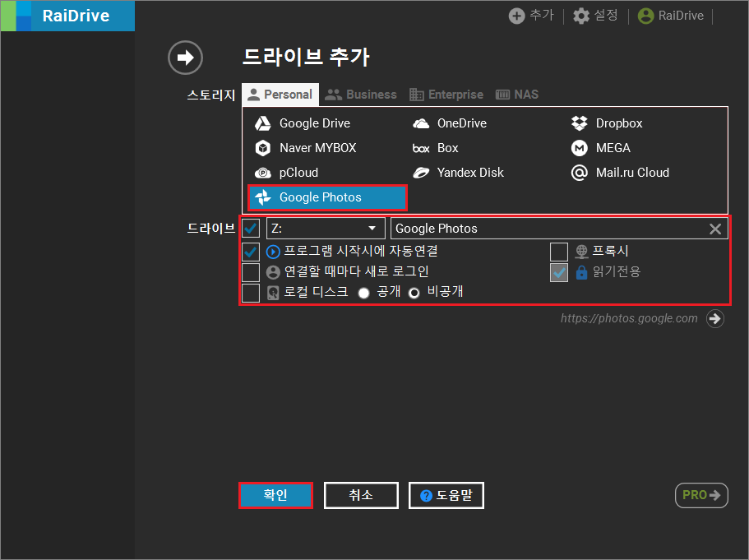Switch to the Personal storage tab

[280, 95]
